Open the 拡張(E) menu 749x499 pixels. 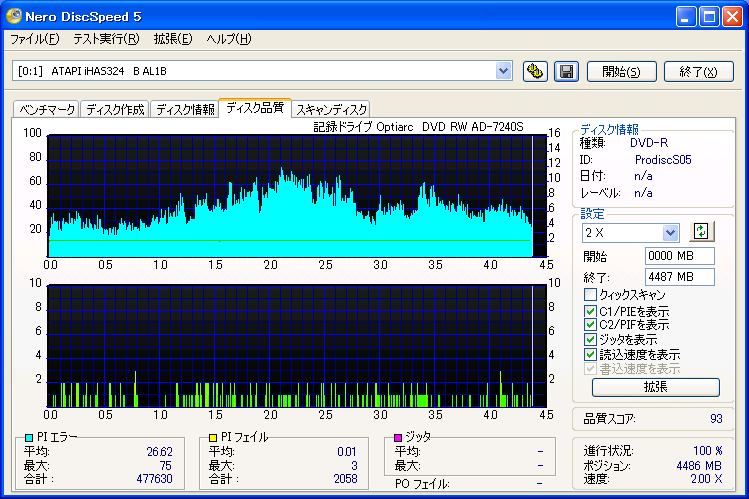173,39
